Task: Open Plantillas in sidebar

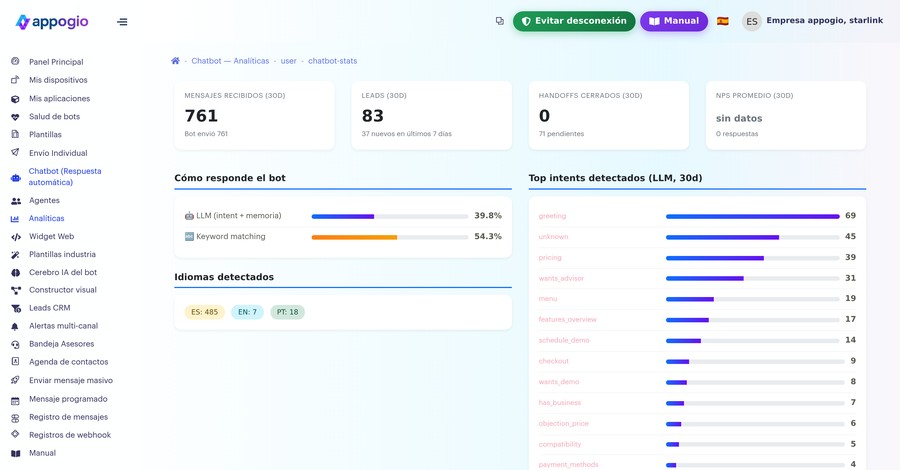Action: (45, 134)
